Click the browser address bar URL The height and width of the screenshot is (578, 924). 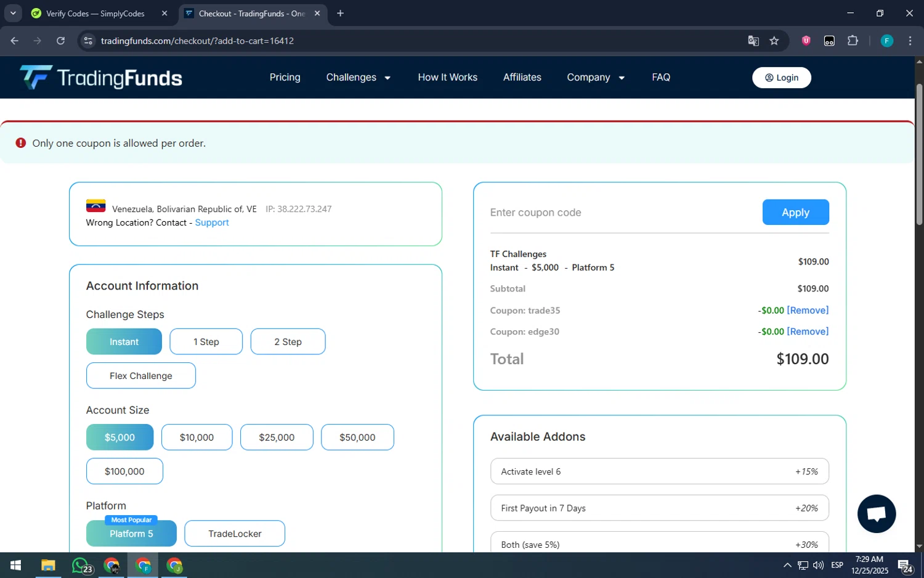click(197, 41)
